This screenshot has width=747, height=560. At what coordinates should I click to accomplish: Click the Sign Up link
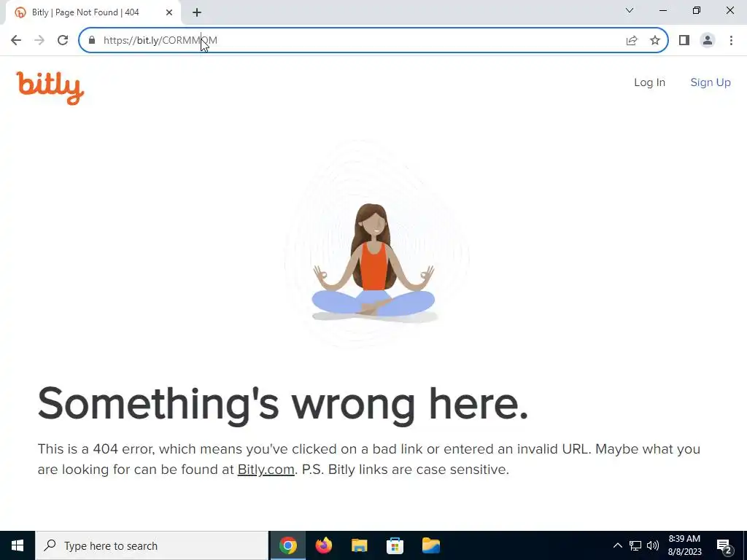pos(711,82)
